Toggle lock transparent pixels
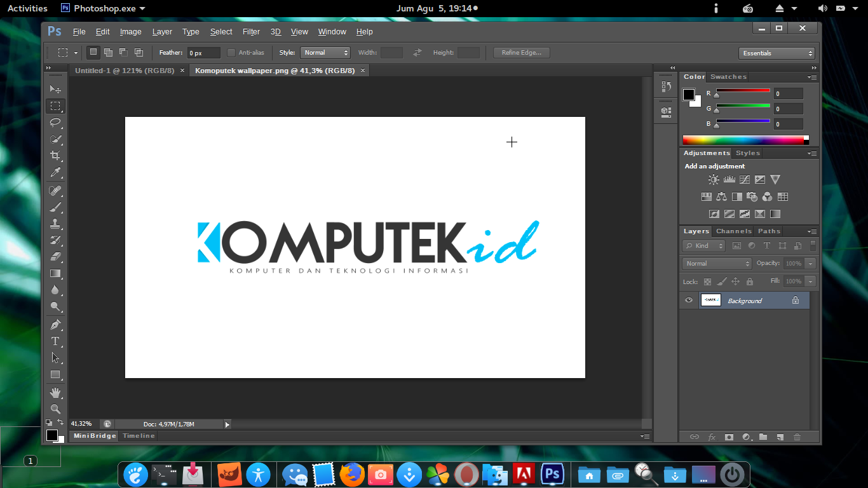Image resolution: width=868 pixels, height=488 pixels. 707,281
